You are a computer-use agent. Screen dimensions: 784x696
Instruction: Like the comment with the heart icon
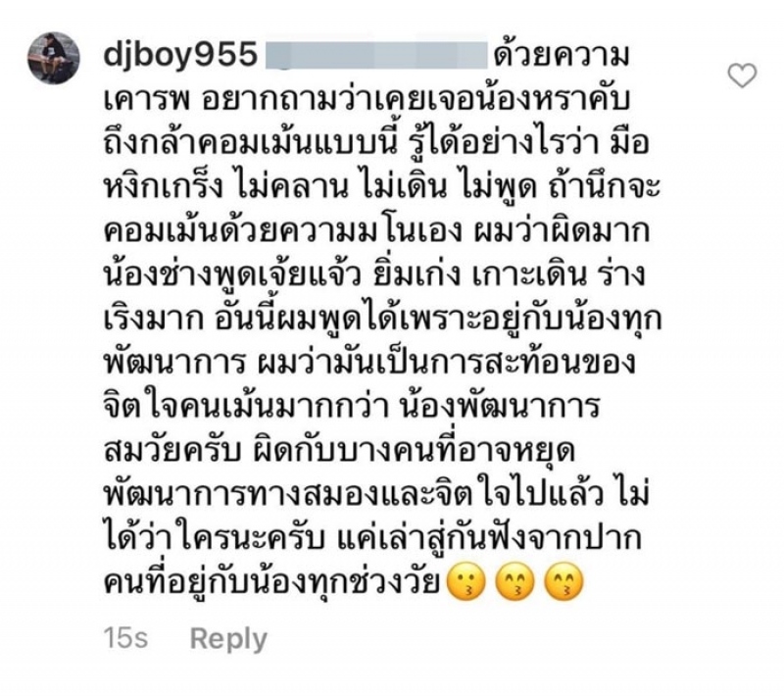point(742,76)
